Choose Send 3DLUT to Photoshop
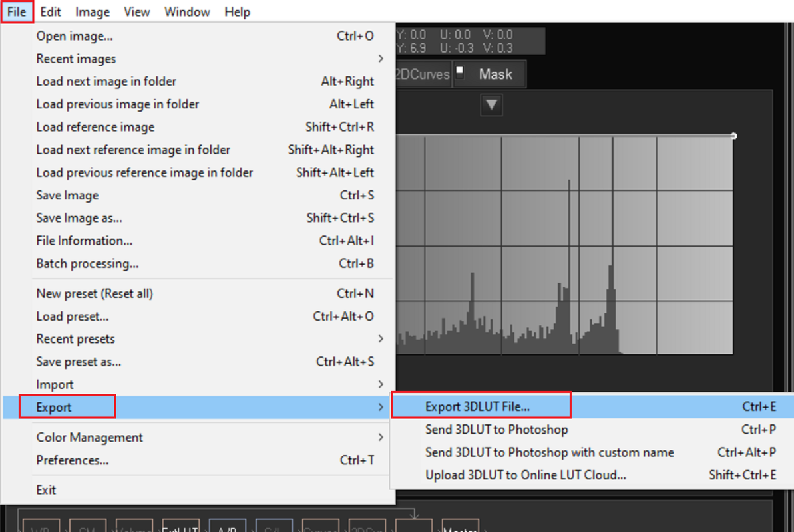This screenshot has height=532, width=794. 593,429
